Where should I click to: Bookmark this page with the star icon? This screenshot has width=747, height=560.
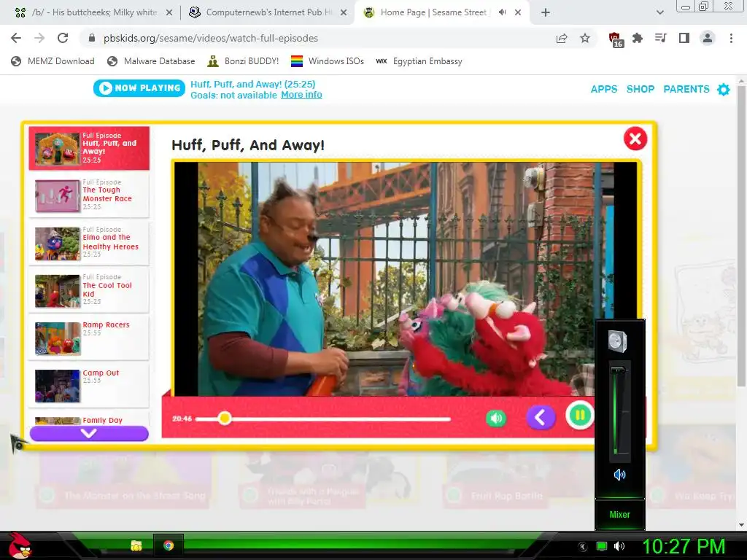point(585,38)
